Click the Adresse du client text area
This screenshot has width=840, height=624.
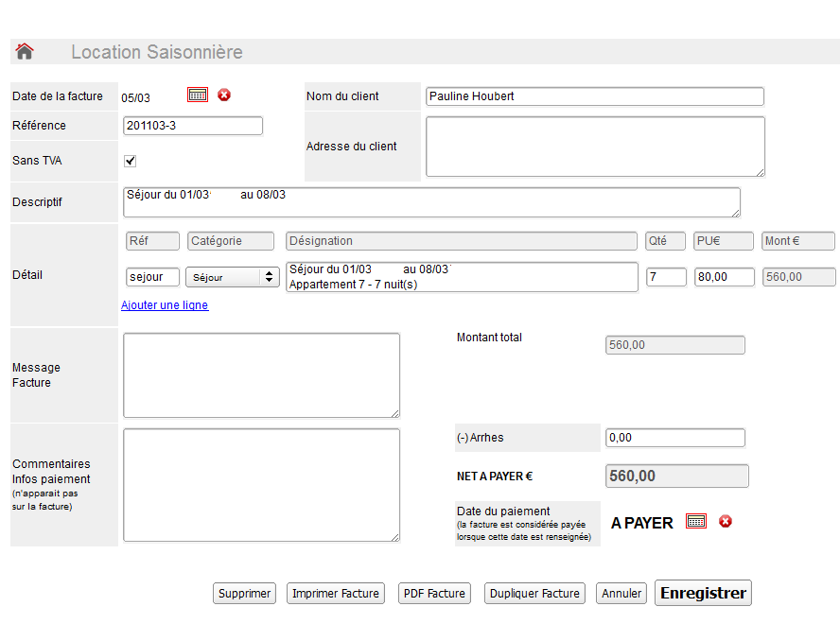594,147
